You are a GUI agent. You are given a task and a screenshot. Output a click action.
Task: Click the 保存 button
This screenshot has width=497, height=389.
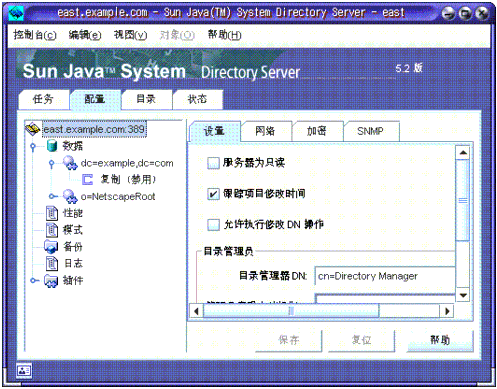coord(289,340)
